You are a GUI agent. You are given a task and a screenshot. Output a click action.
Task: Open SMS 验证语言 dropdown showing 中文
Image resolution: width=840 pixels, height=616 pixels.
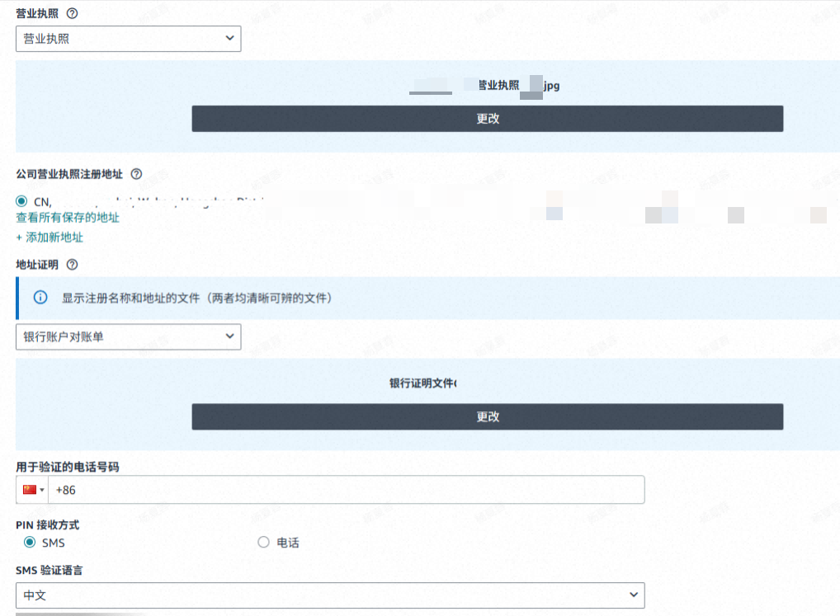(x=330, y=595)
